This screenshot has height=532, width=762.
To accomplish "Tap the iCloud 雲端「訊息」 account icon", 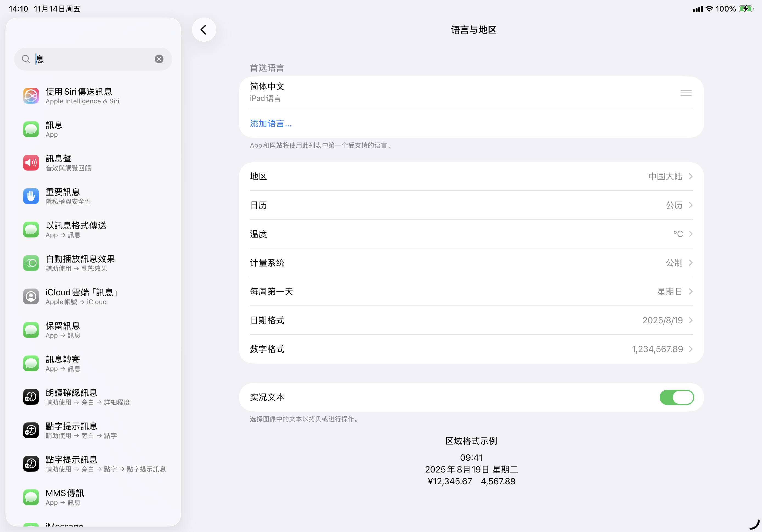I will tap(31, 296).
